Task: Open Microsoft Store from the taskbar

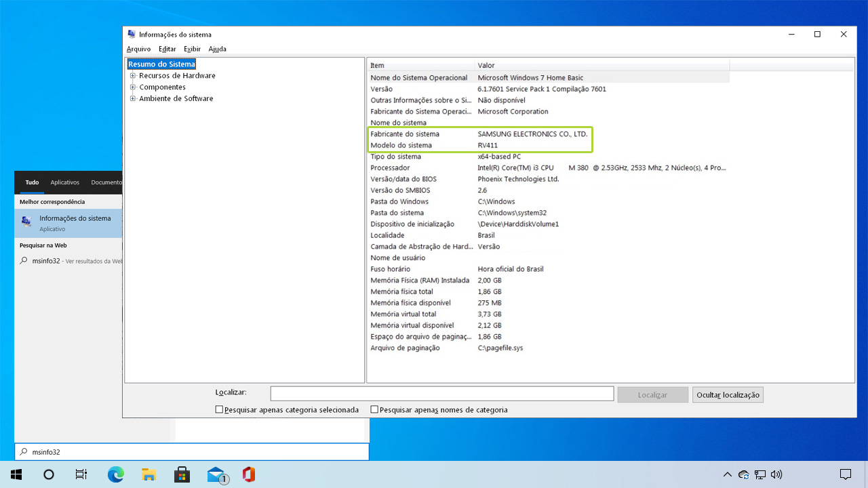Action: coord(182,474)
